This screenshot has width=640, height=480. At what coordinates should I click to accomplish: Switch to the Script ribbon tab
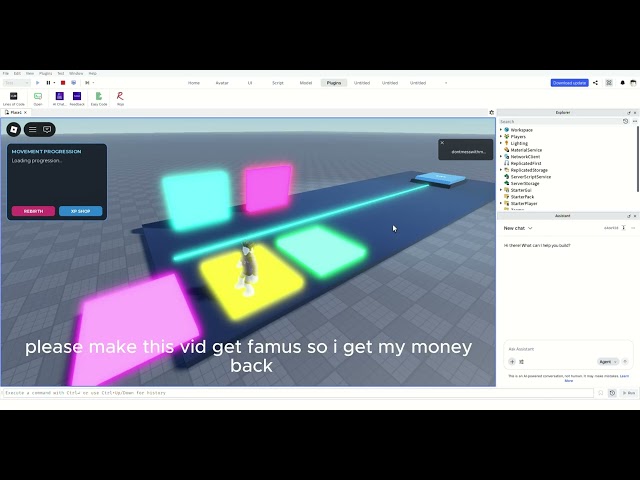click(x=278, y=83)
